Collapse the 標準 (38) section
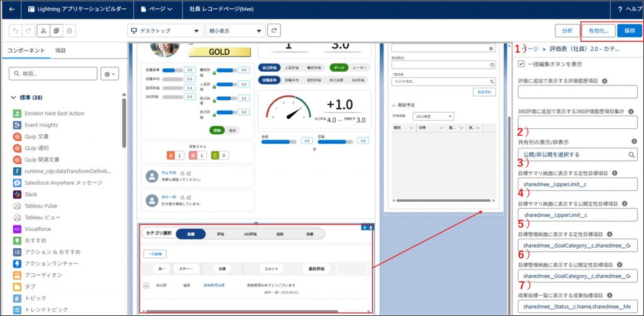This screenshot has height=316, width=644. [14, 97]
